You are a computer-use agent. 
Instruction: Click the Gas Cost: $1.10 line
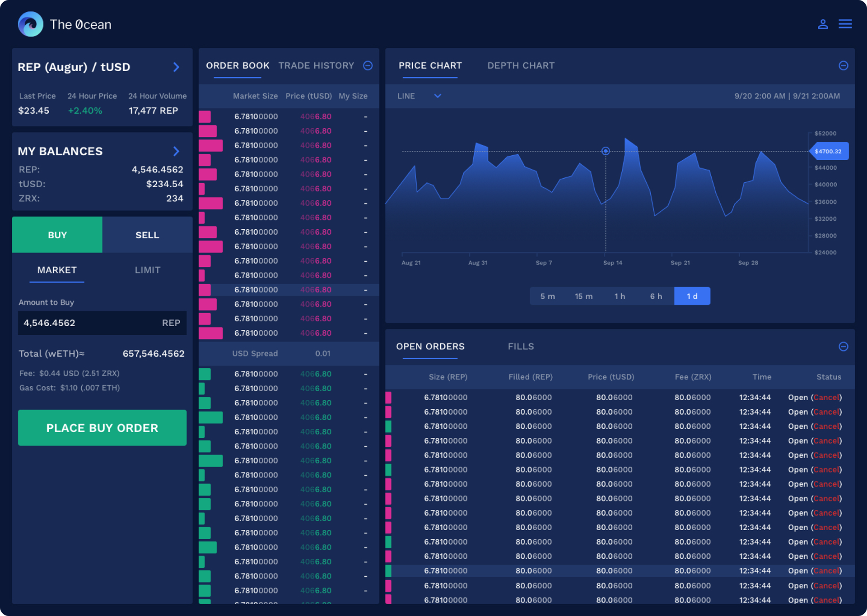point(69,388)
